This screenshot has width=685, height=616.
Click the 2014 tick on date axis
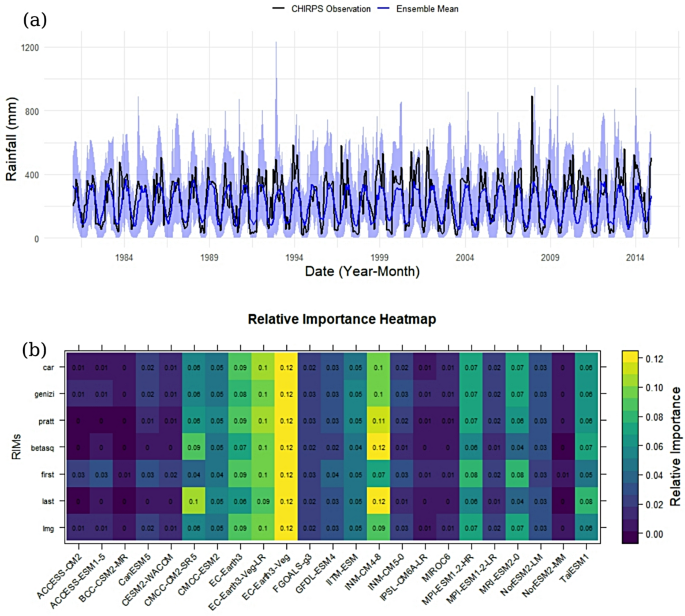[x=635, y=257]
